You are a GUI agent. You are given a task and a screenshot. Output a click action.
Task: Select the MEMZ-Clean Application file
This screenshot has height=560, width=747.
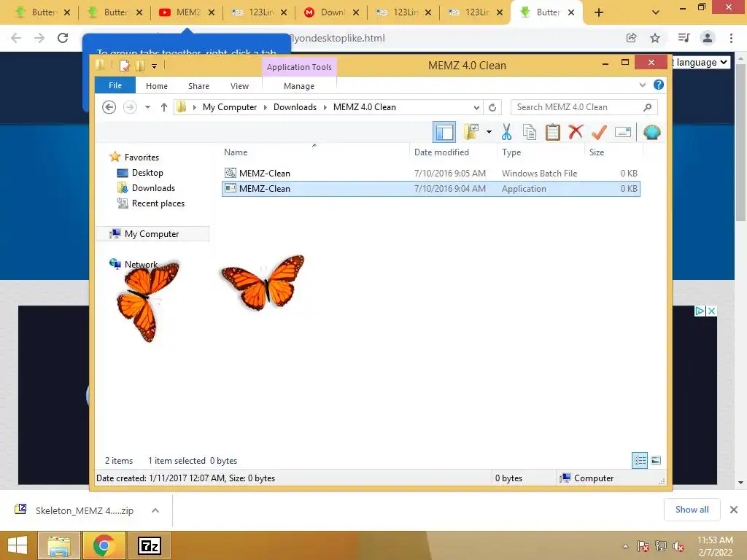point(430,189)
